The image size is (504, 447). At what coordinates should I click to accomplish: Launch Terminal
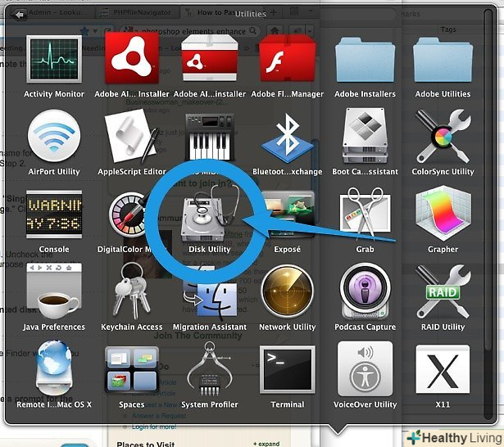[x=288, y=369]
